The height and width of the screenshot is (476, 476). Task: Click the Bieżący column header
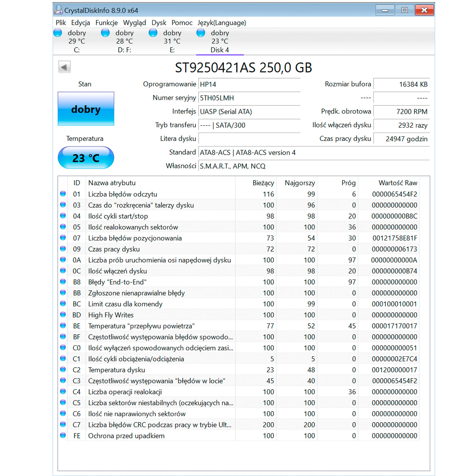coord(256,183)
